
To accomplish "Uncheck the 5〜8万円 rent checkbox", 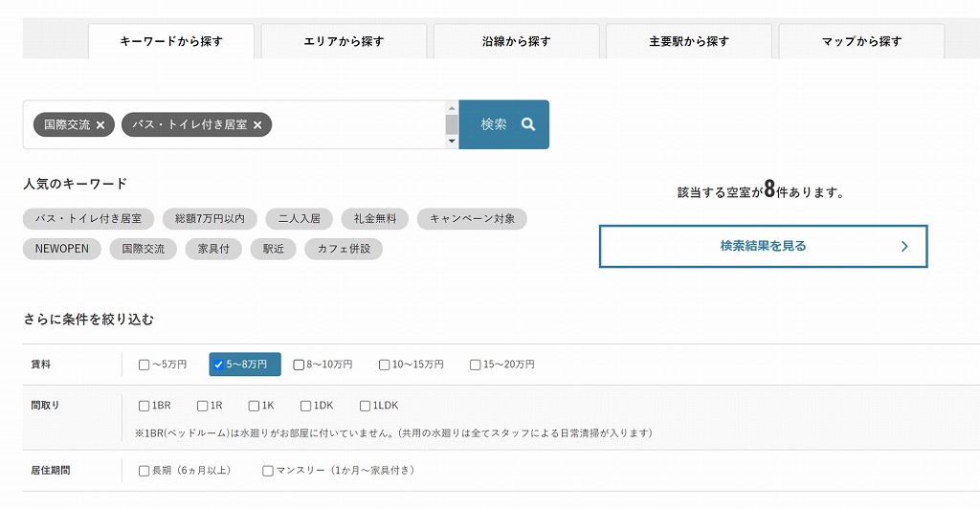I will coord(219,365).
